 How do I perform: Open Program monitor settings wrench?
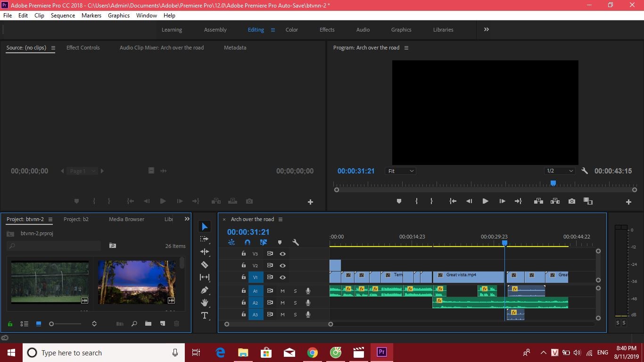pos(585,171)
